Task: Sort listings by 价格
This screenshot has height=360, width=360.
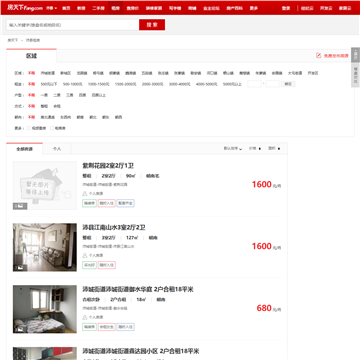Action: (x=255, y=149)
